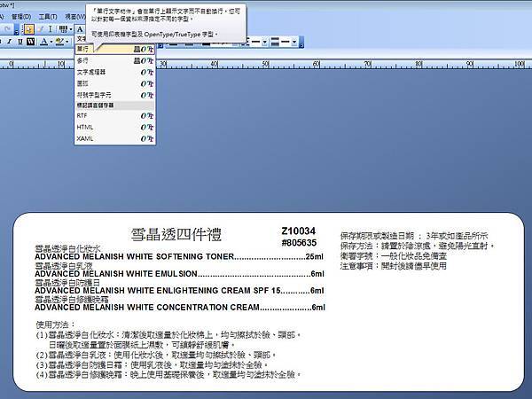Screen dimensions: 532x399
Task: Choose 符號字型字元 symbol font option
Action: coord(114,95)
